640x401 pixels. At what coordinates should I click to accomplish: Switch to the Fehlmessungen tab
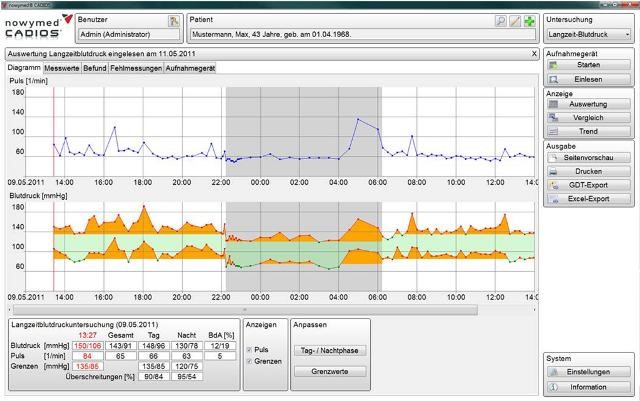pos(136,68)
